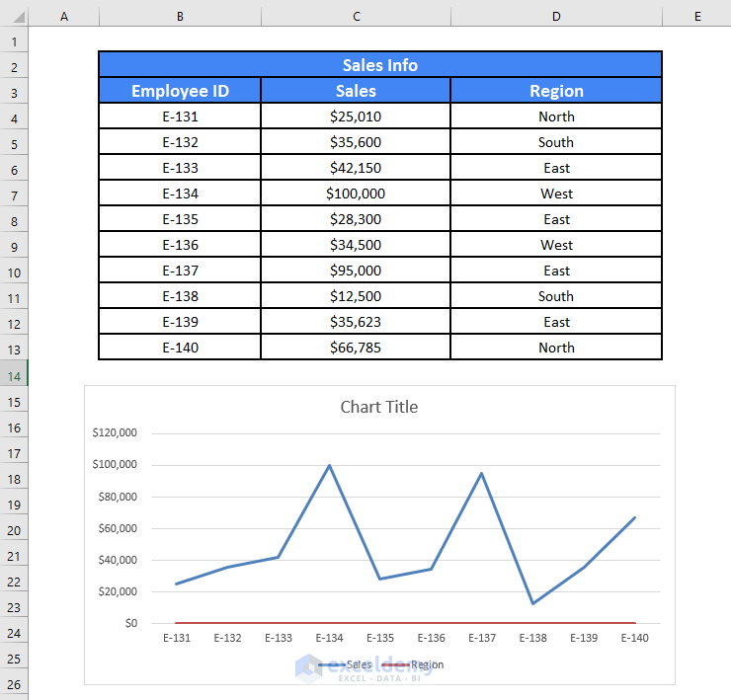
Task: Select cell containing E-140
Action: pos(180,347)
